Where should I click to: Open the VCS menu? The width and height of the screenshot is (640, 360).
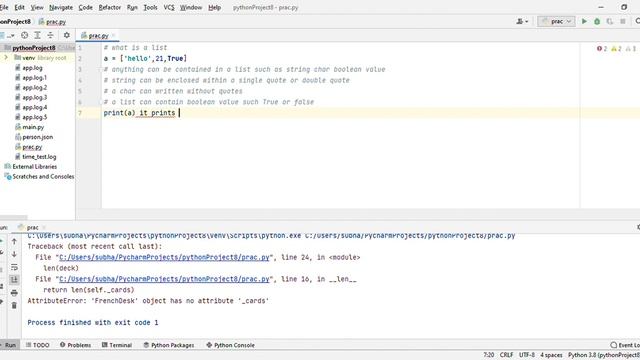point(169,7)
